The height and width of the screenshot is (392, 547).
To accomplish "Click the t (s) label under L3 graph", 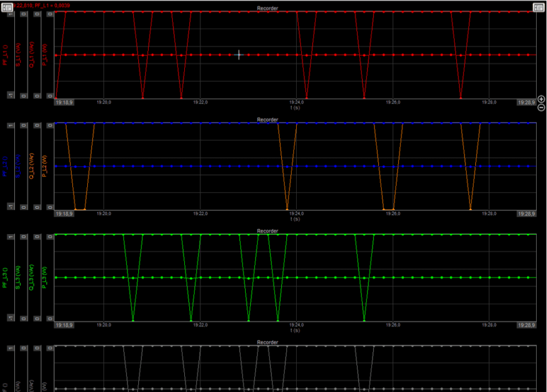I will point(295,330).
